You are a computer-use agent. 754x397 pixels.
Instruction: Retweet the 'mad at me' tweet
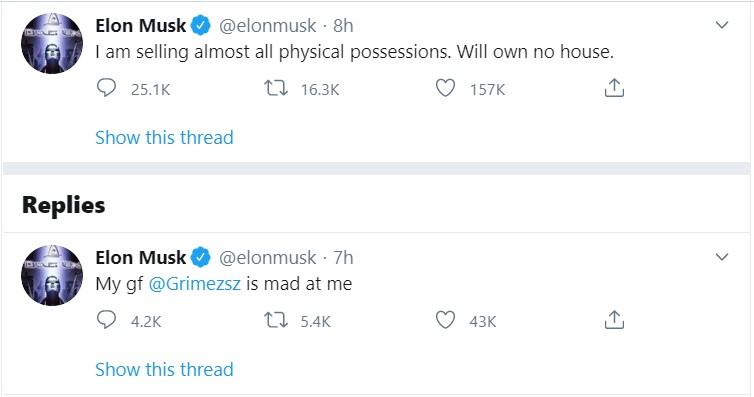(276, 320)
